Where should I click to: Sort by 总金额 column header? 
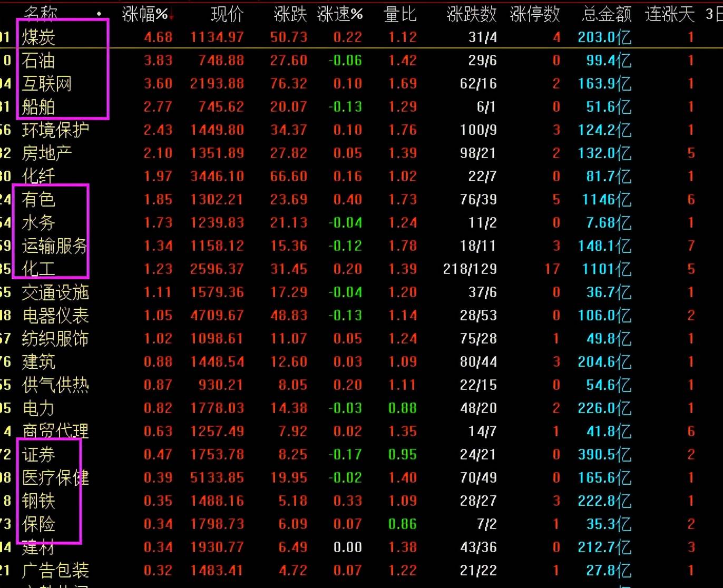click(607, 14)
